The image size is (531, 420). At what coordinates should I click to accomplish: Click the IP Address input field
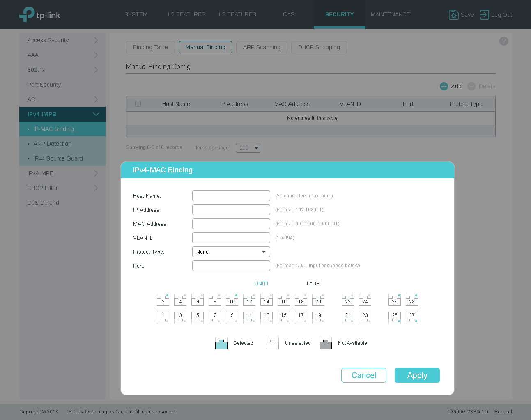pos(231,210)
